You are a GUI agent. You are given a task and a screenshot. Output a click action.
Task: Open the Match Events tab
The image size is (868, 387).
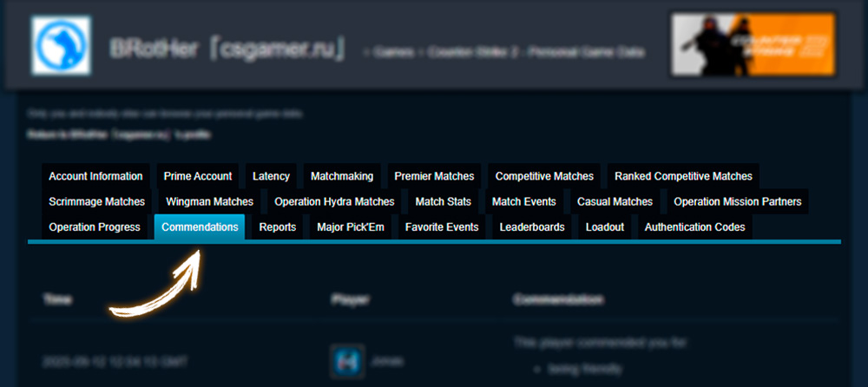point(524,201)
